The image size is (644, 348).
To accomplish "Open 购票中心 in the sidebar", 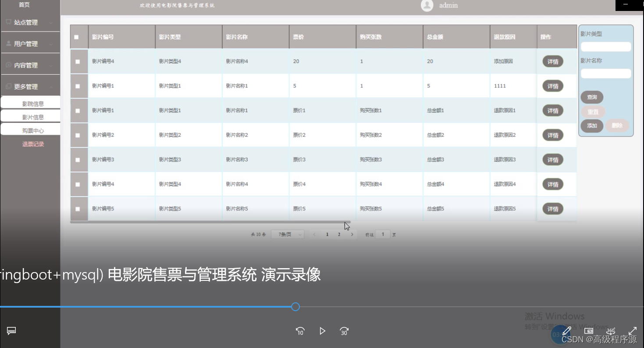I will point(33,131).
